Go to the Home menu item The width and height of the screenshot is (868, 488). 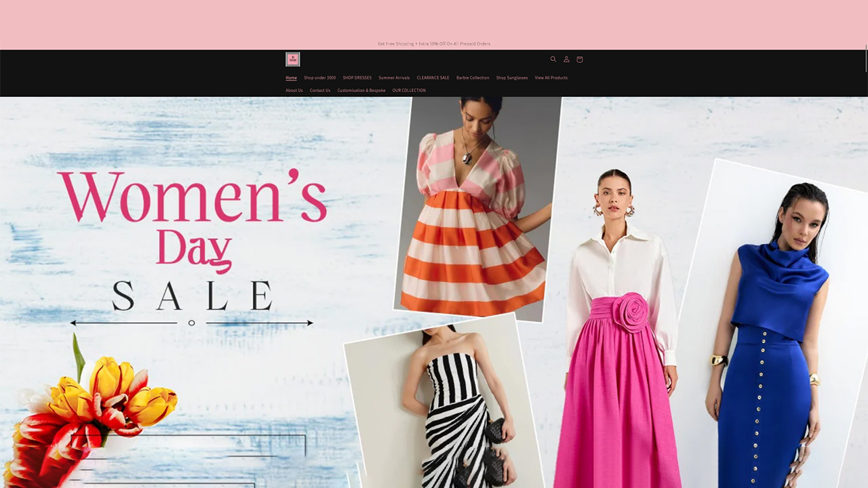point(291,78)
